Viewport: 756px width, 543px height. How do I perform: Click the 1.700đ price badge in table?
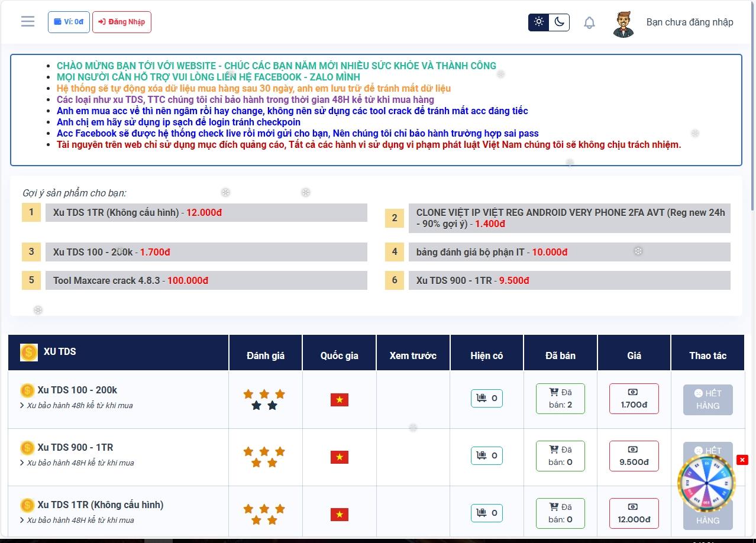click(634, 399)
